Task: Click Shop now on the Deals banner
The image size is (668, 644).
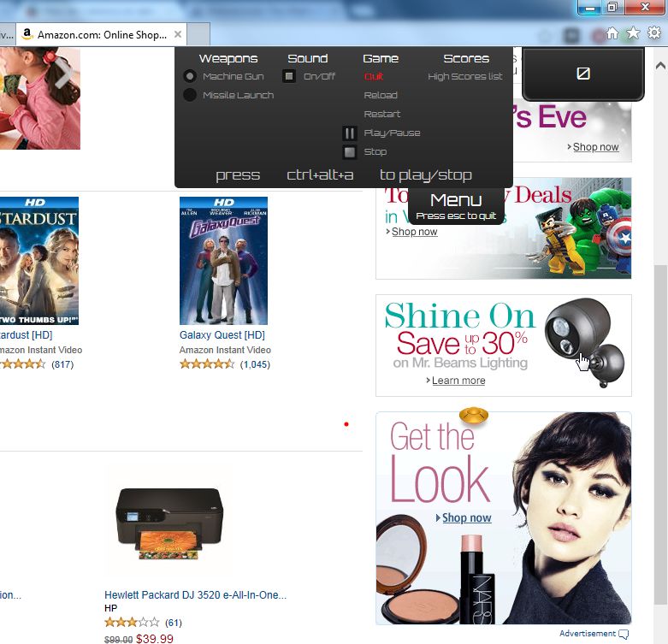Action: (x=414, y=232)
